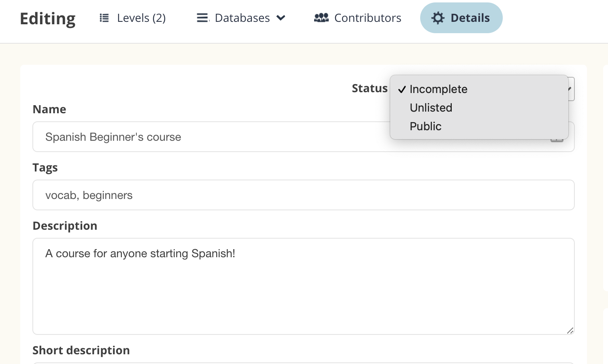The image size is (608, 364).
Task: Set course status to Public
Action: [425, 127]
